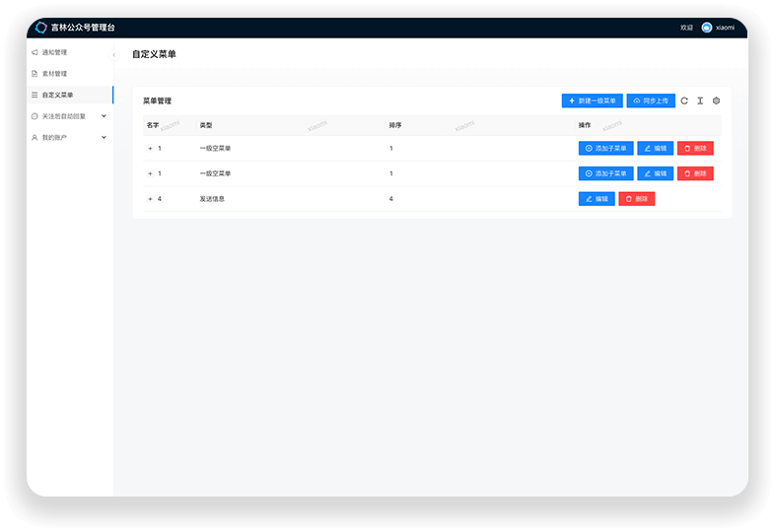Click the 名字 column header

coord(153,125)
